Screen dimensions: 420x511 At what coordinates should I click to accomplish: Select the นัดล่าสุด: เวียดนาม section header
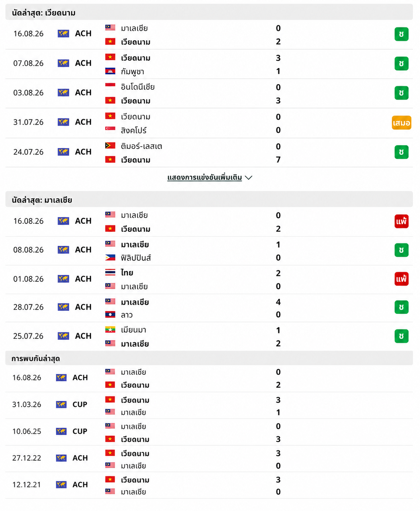click(209, 13)
